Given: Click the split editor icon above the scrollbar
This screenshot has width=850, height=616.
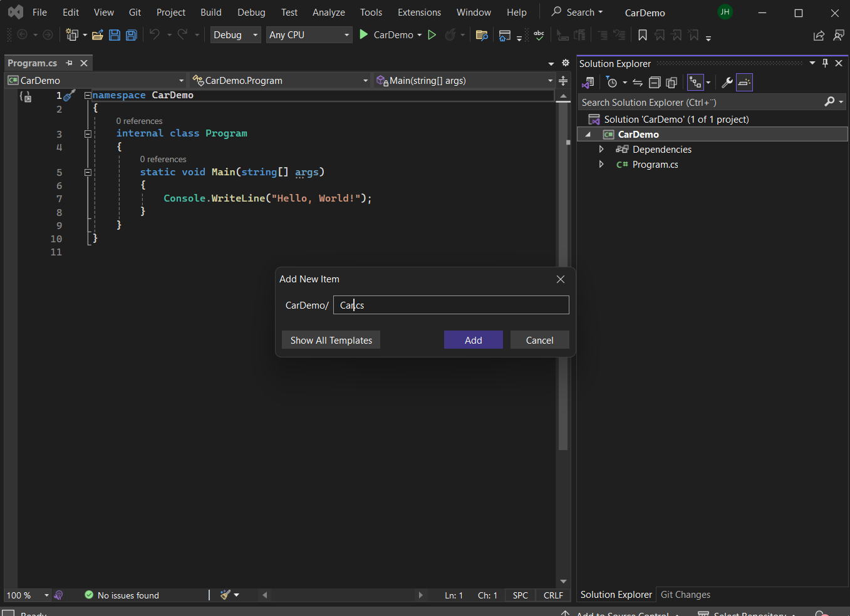Looking at the screenshot, I should (x=563, y=81).
